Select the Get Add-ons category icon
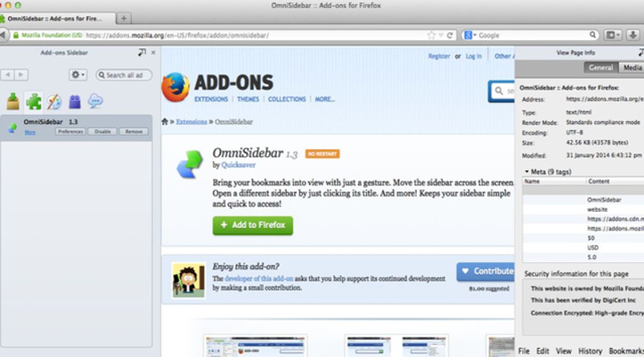 coord(13,102)
